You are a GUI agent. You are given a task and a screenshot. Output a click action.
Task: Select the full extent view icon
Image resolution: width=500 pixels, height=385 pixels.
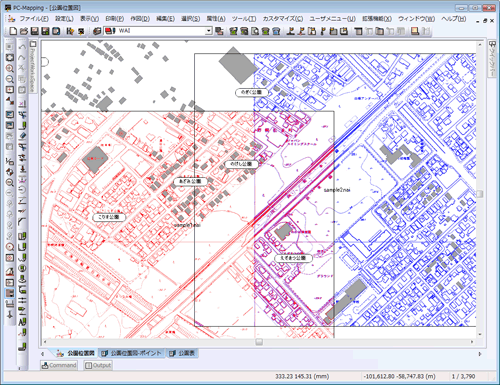click(10, 57)
